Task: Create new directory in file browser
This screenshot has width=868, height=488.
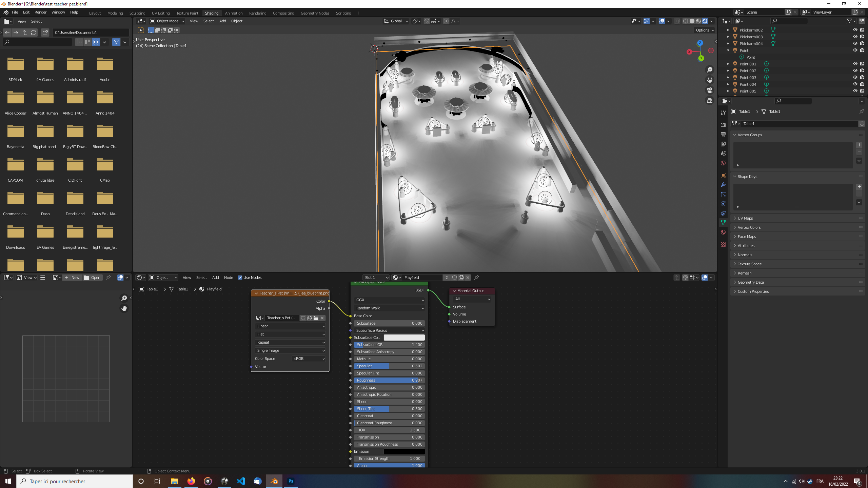Action: click(x=45, y=33)
